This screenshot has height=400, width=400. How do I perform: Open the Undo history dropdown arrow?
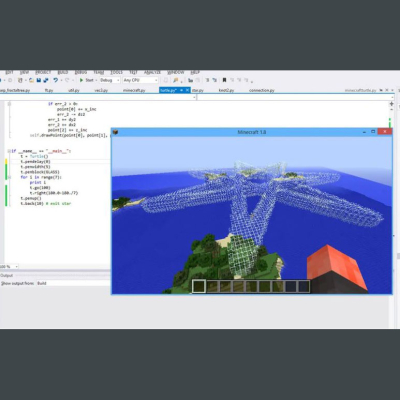pyautogui.click(x=61, y=80)
